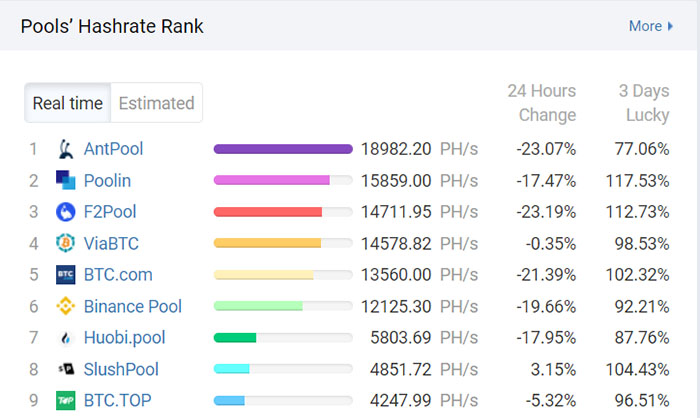This screenshot has width=700, height=418.
Task: Click the Huobi.pool green hashrate bar
Action: point(235,338)
